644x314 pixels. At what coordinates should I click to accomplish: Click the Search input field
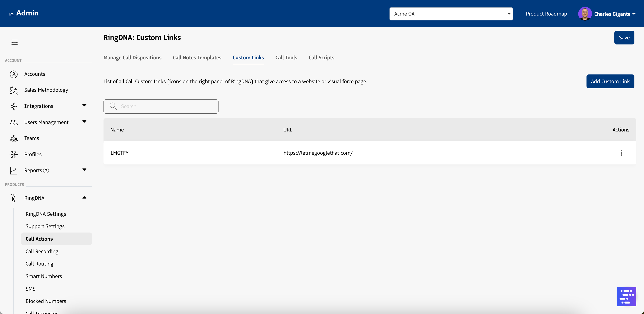coord(165,106)
